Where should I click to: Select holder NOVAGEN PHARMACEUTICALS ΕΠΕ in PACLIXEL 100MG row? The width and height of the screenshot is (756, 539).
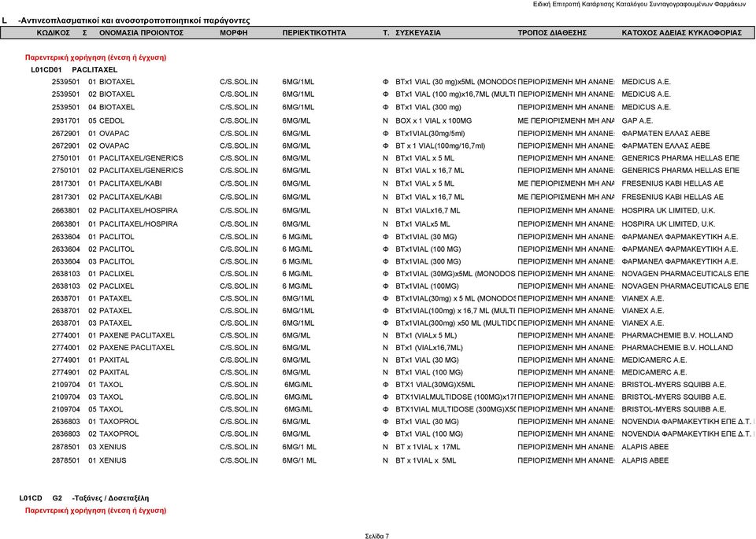tap(685, 286)
